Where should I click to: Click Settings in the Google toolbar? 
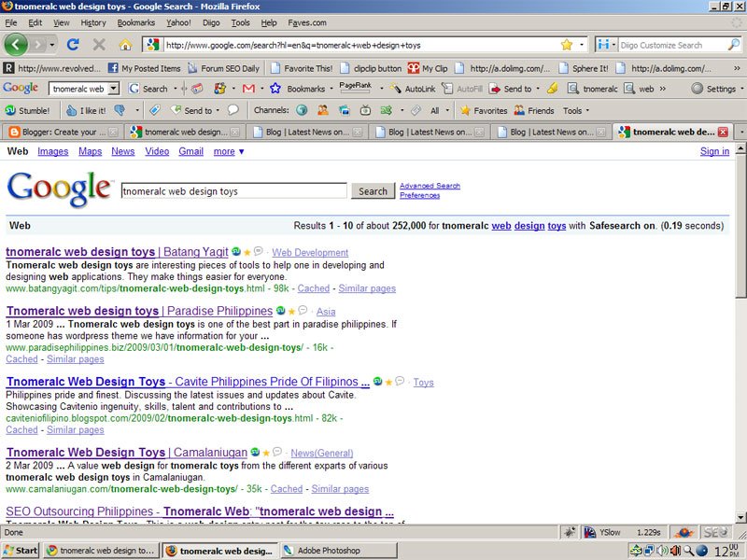pos(713,89)
